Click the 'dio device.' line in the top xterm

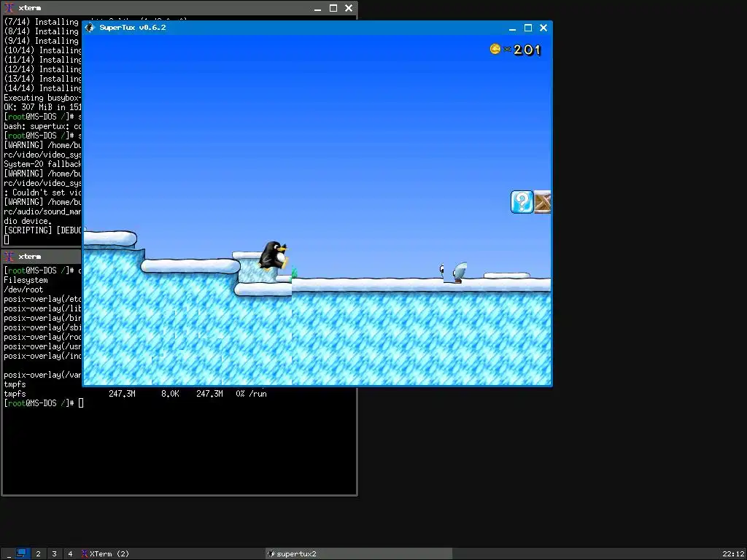[x=28, y=221]
